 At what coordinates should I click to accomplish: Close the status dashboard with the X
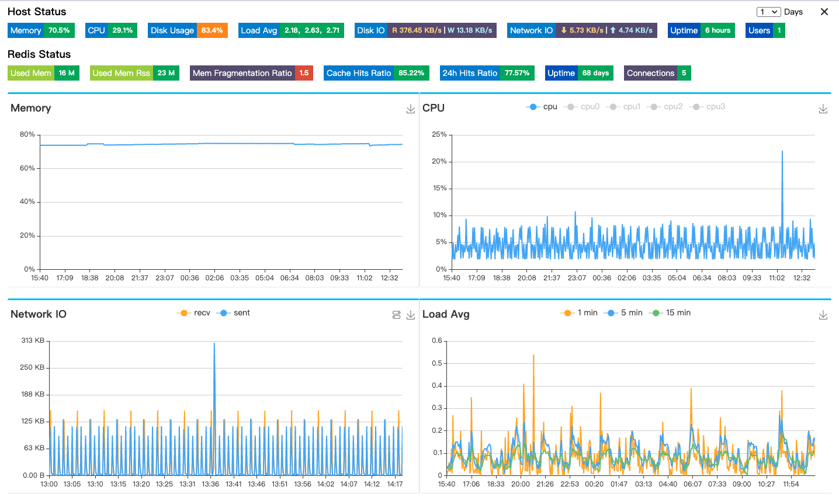[x=824, y=12]
